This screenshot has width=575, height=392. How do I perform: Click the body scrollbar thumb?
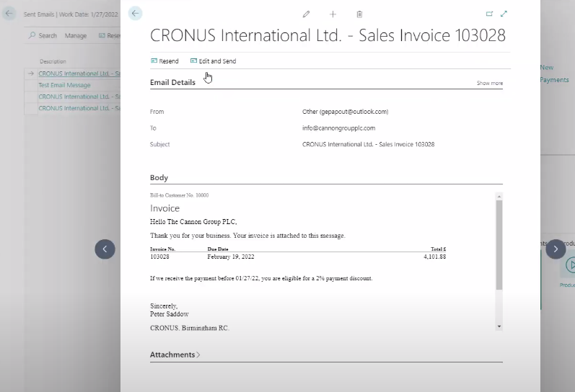pos(499,245)
